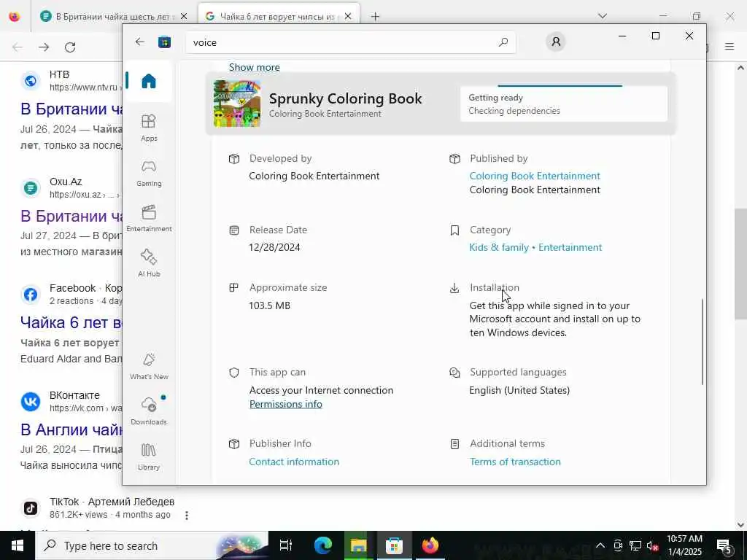Click Firefox forward navigation arrow
The image size is (747, 560).
click(x=44, y=47)
